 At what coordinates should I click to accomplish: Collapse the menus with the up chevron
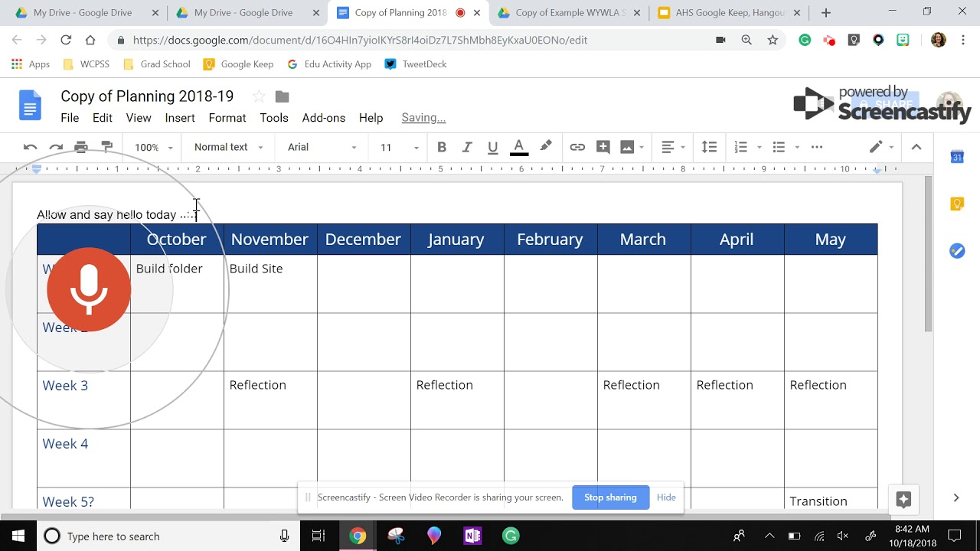[916, 147]
